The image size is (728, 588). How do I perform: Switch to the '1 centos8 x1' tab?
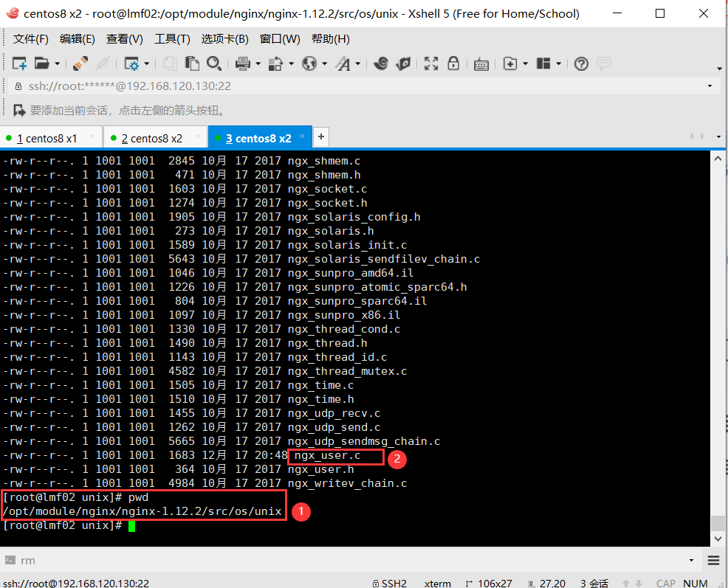coord(47,137)
